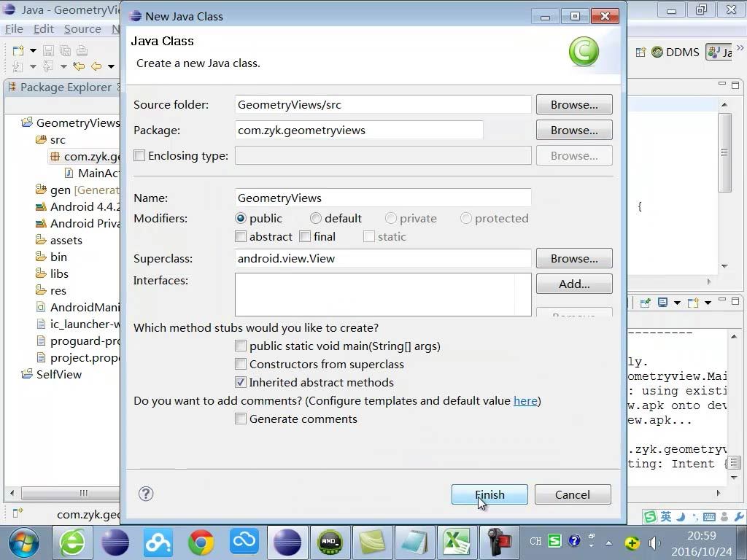This screenshot has width=747, height=560.
Task: Click the Name input field
Action: coord(383,198)
